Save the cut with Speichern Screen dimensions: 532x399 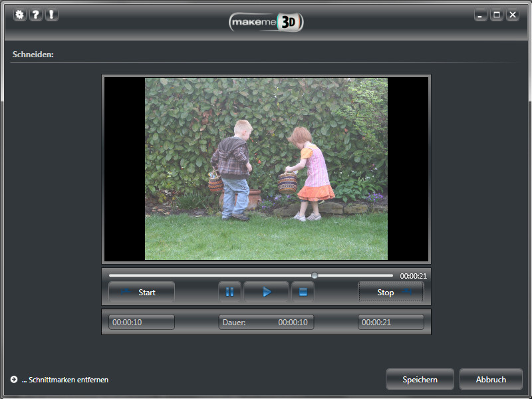click(x=420, y=379)
